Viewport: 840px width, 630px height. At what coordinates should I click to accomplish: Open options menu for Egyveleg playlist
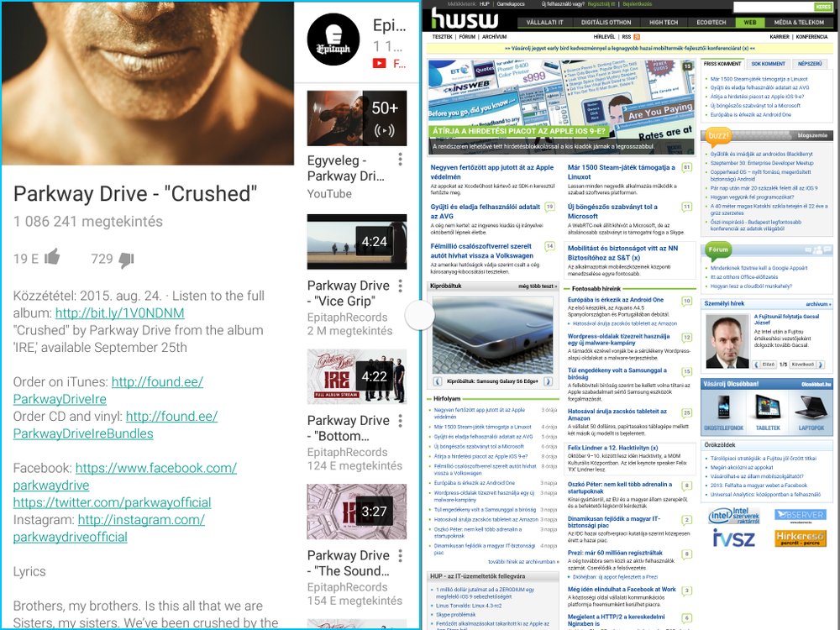[x=400, y=159]
